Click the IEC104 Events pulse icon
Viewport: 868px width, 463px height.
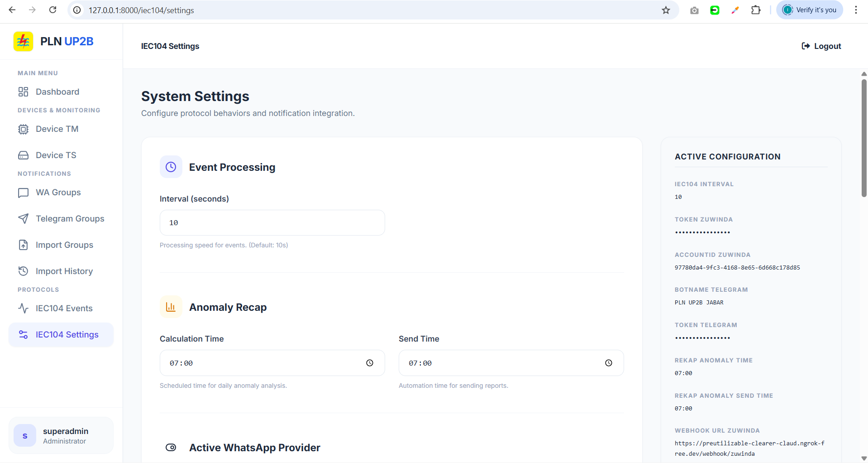[23, 309]
